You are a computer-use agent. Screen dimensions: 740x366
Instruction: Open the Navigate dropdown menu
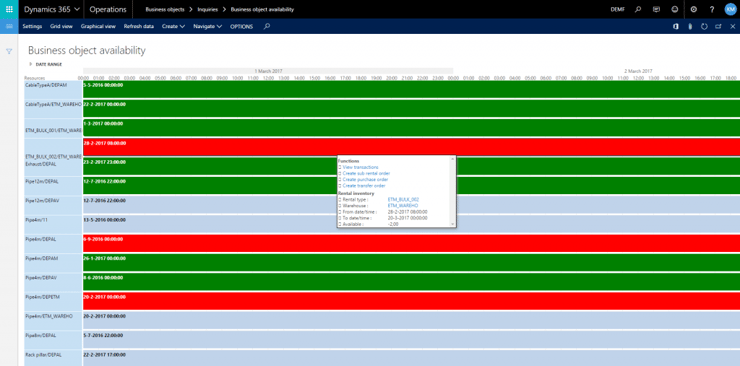point(208,26)
